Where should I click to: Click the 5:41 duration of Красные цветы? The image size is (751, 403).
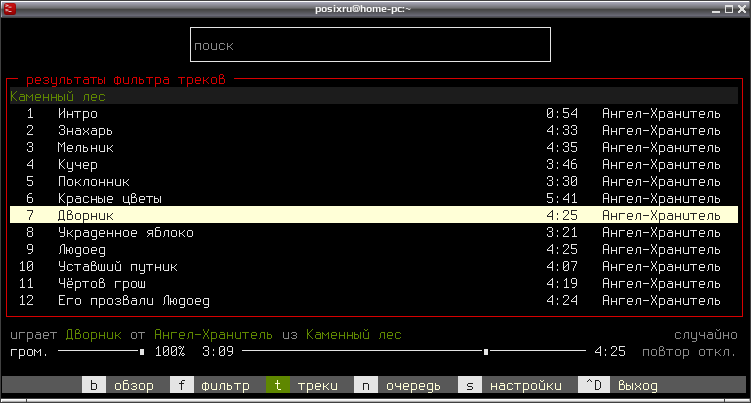562,198
